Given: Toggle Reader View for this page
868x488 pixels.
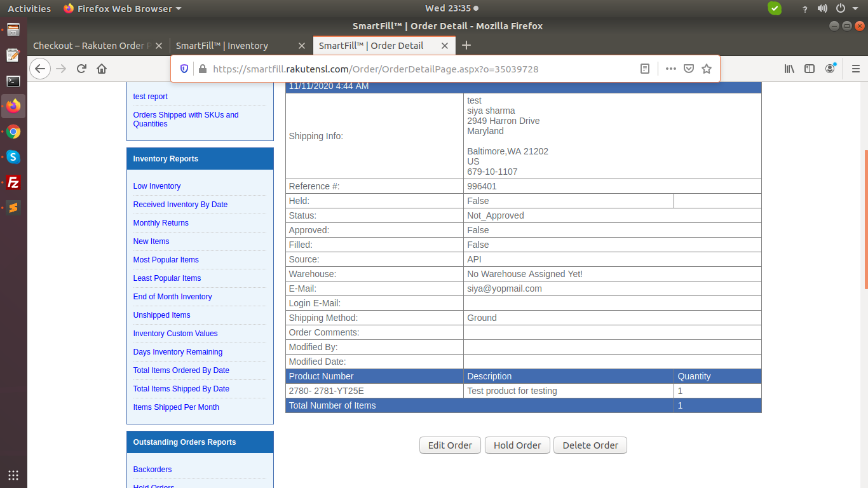Looking at the screenshot, I should [x=645, y=69].
